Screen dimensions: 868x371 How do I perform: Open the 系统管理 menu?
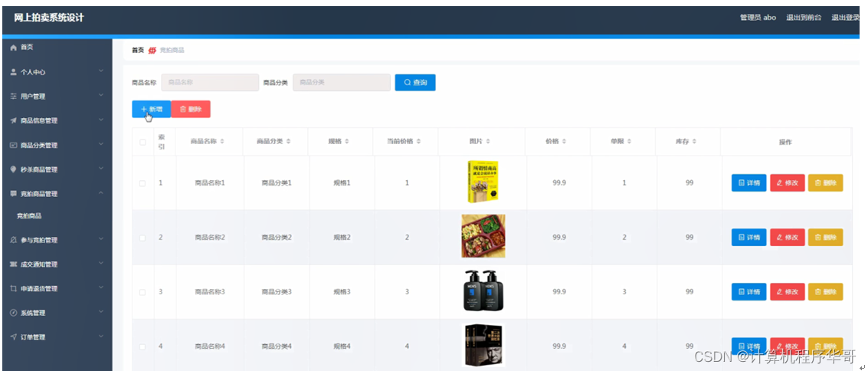[x=56, y=313]
